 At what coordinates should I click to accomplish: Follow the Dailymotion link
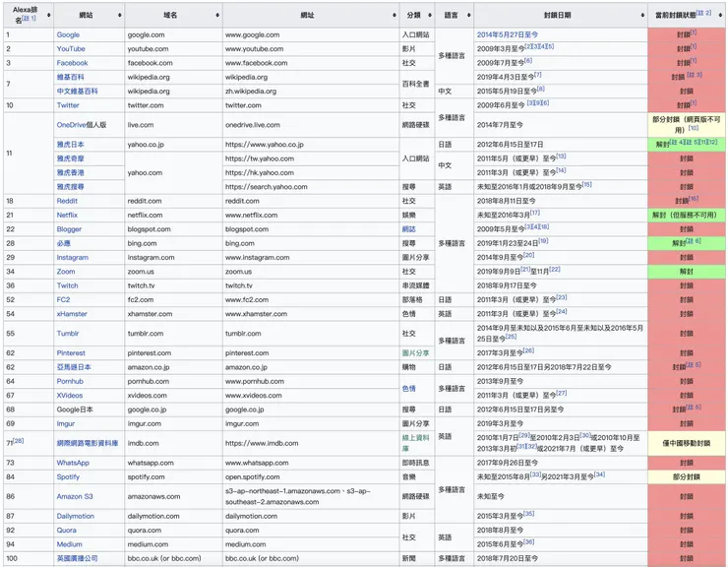[75, 516]
